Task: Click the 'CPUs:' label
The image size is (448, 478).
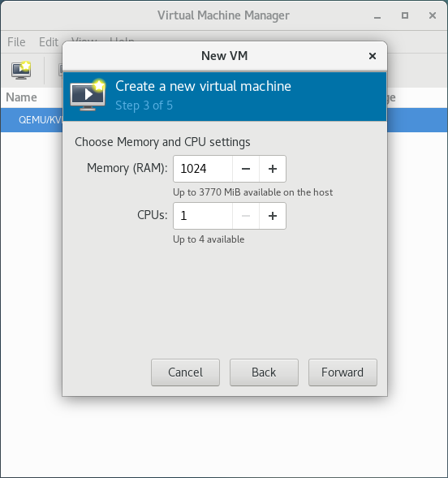Action: (x=152, y=215)
